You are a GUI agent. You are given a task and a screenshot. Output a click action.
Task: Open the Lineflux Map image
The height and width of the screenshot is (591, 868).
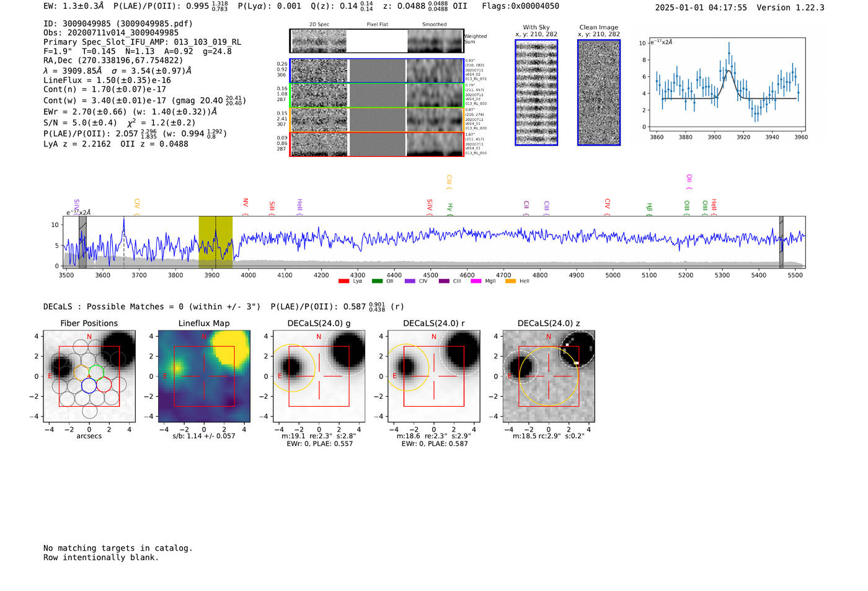point(204,376)
